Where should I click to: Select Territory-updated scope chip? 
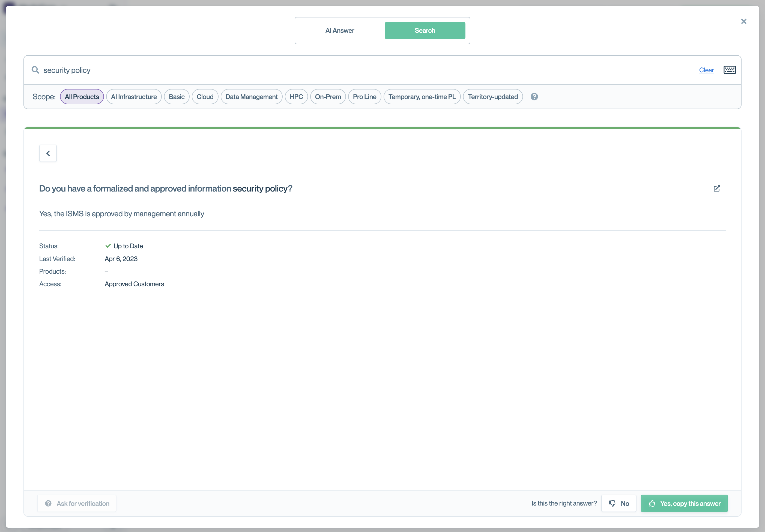tap(493, 97)
